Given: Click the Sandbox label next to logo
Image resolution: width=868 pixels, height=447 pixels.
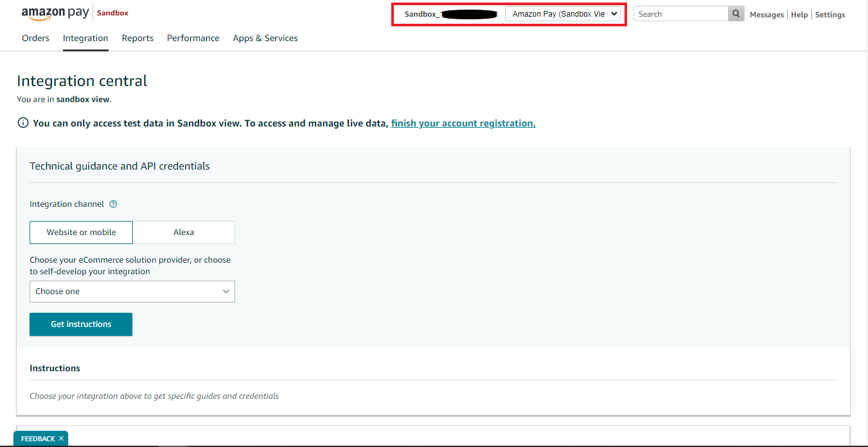Looking at the screenshot, I should point(112,13).
